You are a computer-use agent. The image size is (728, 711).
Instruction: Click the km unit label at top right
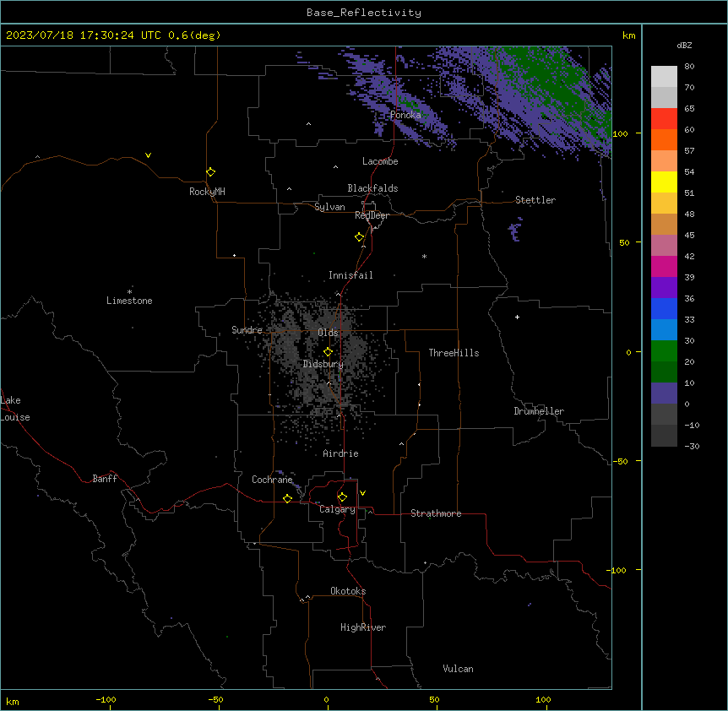pos(628,35)
